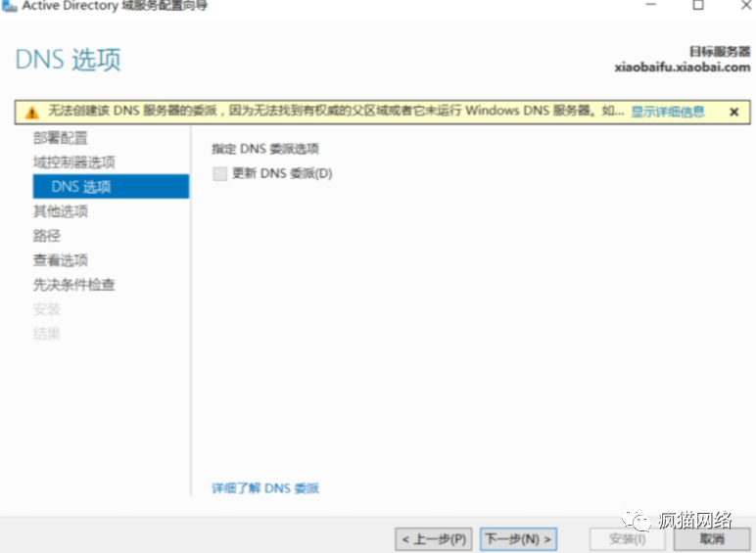Go to 域控制器选项 step
756x553 pixels.
point(73,162)
